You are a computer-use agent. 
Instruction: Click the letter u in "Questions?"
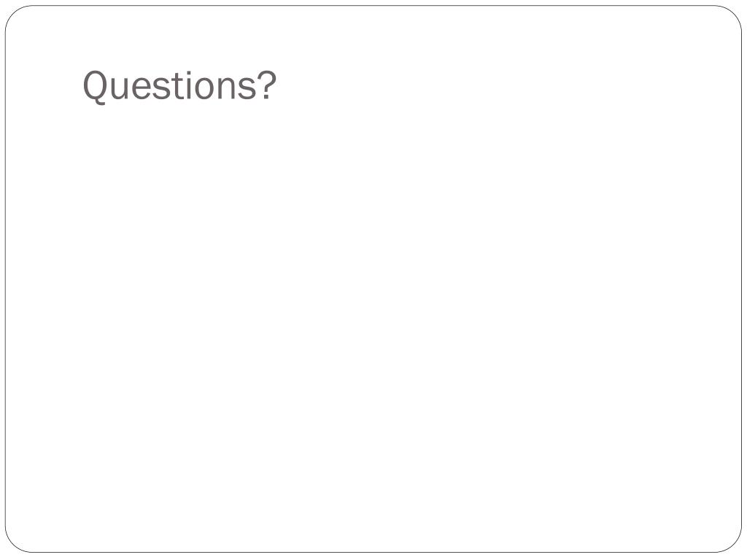[x=119, y=88]
